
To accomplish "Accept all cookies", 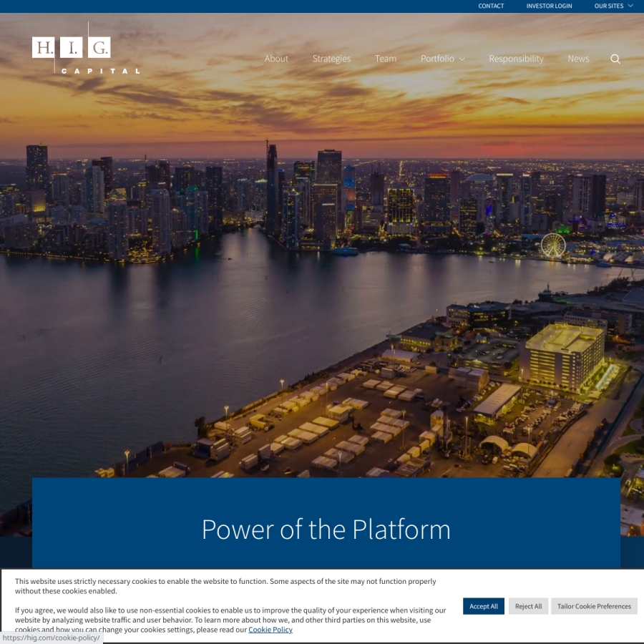I will point(484,606).
